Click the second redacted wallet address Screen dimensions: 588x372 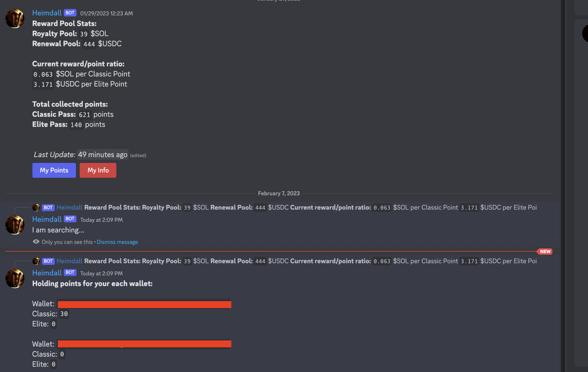pyautogui.click(x=144, y=344)
